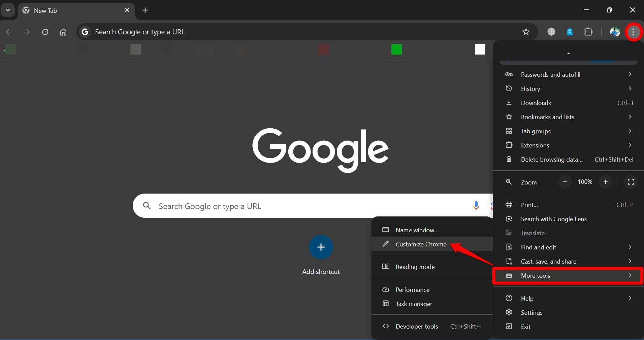The height and width of the screenshot is (340, 644).
Task: Open a new tab with the plus icon
Action: click(145, 10)
